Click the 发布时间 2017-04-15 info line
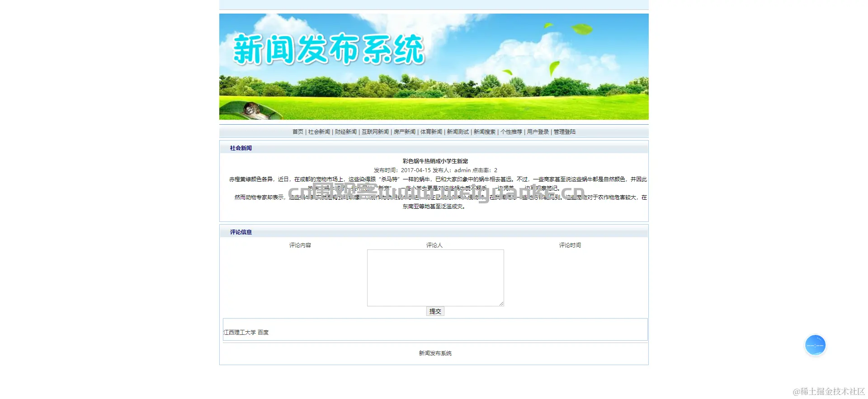Viewport: 868px width, 399px height. pos(435,170)
